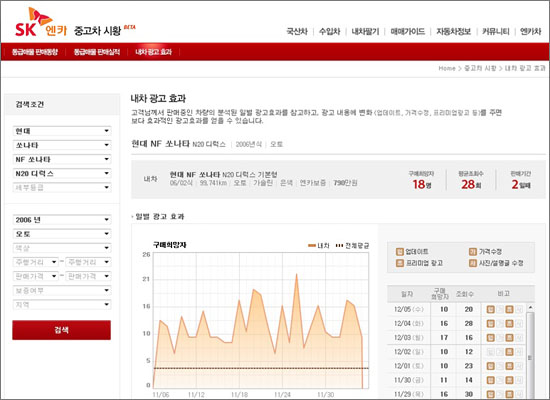Switch to 등급별 판매동향 tab
Image resolution: width=550 pixels, height=400 pixels.
[35, 52]
